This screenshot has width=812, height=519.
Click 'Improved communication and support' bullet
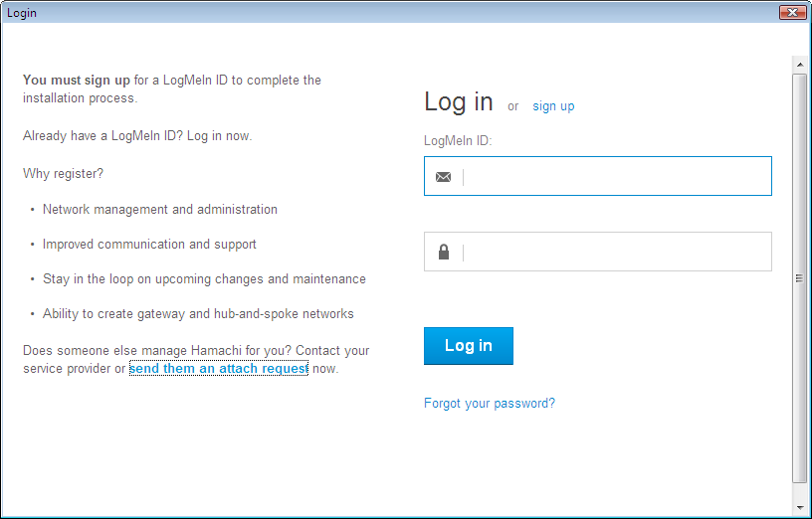click(x=149, y=245)
